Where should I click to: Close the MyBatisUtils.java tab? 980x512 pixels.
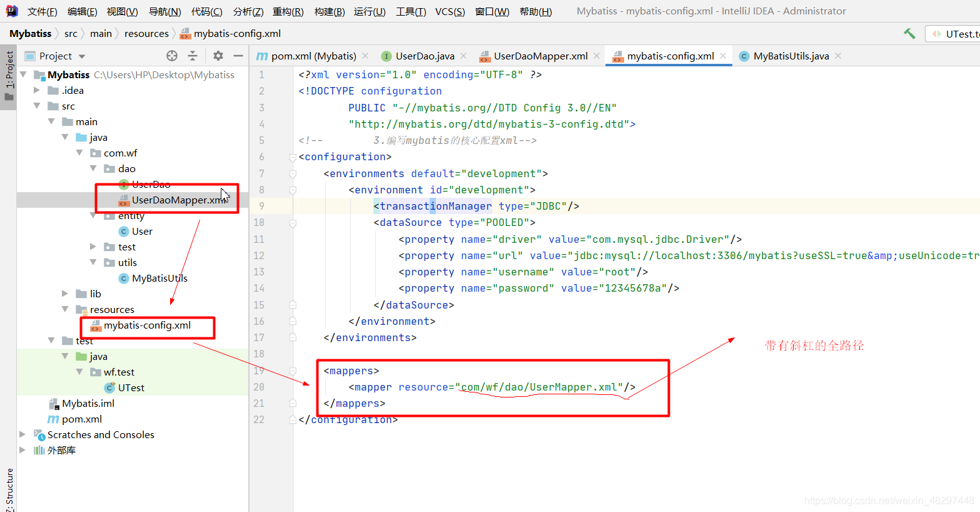(838, 56)
